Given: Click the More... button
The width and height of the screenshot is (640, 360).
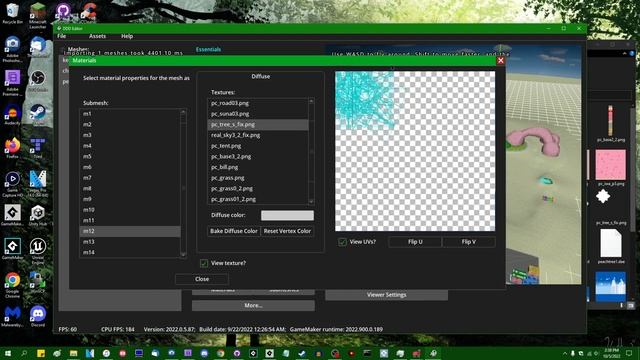Looking at the screenshot, I should tap(253, 305).
